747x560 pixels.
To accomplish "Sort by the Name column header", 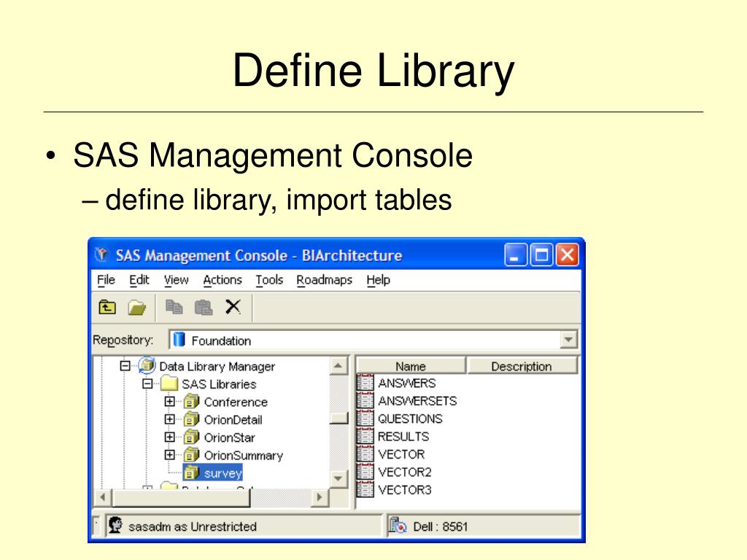I will pos(411,366).
